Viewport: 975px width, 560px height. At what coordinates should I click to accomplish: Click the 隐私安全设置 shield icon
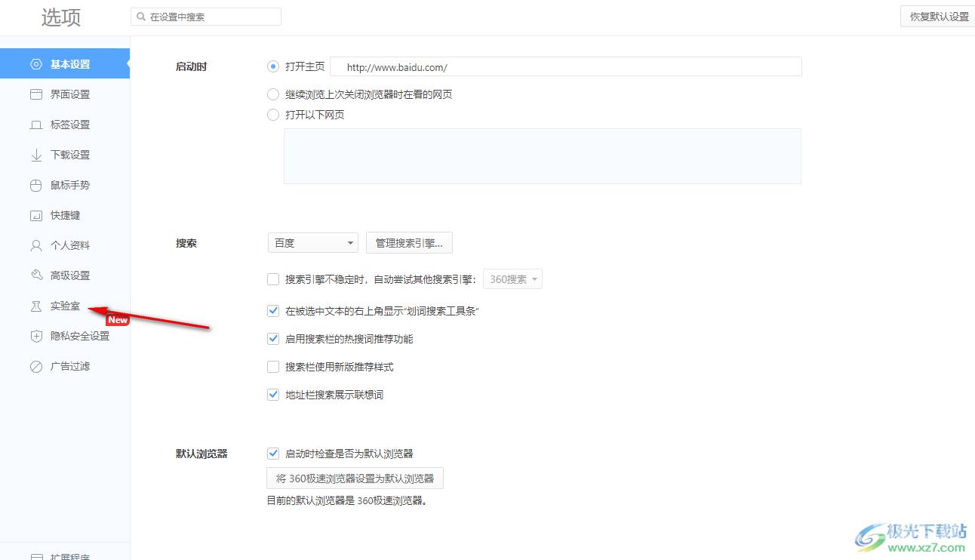coord(36,336)
